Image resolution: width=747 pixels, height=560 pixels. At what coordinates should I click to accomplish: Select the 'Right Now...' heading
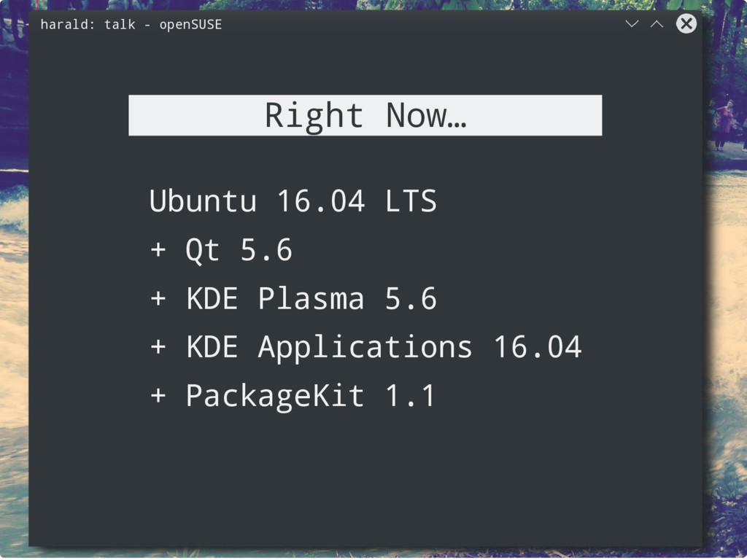tap(365, 115)
